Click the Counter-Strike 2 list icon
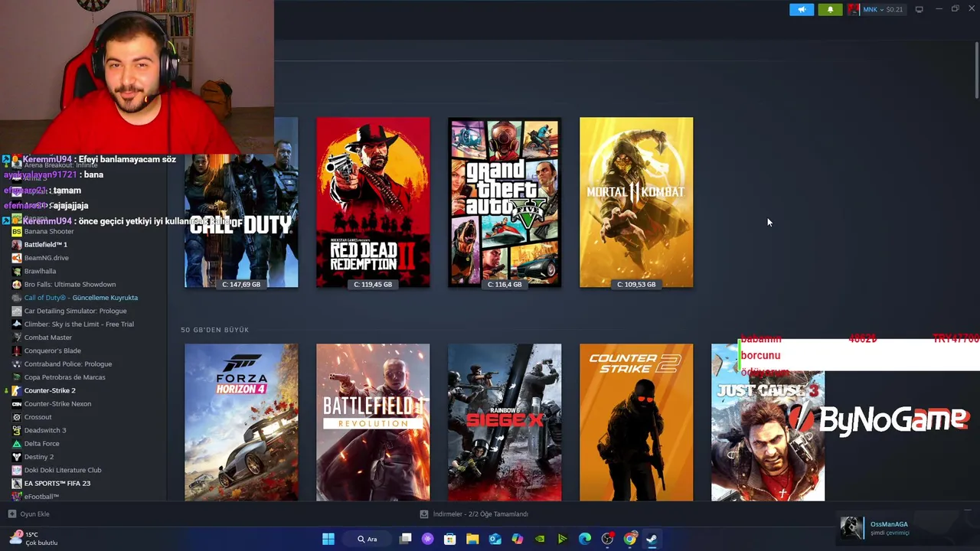The image size is (980, 551). click(17, 390)
